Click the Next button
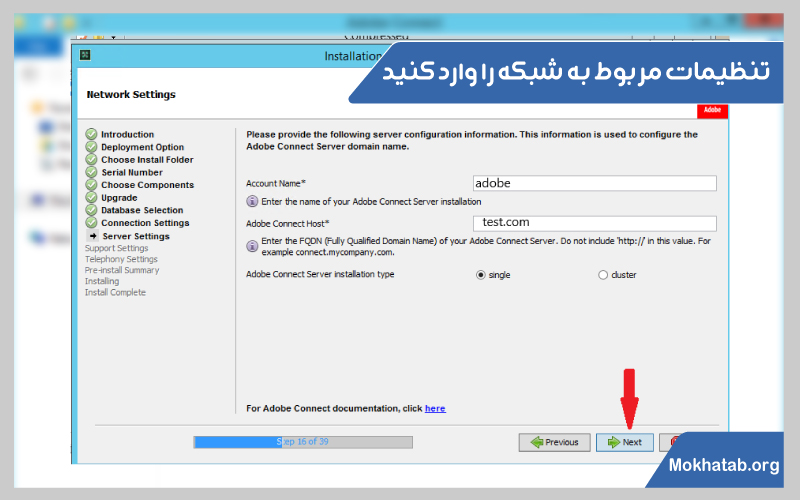 tap(625, 442)
